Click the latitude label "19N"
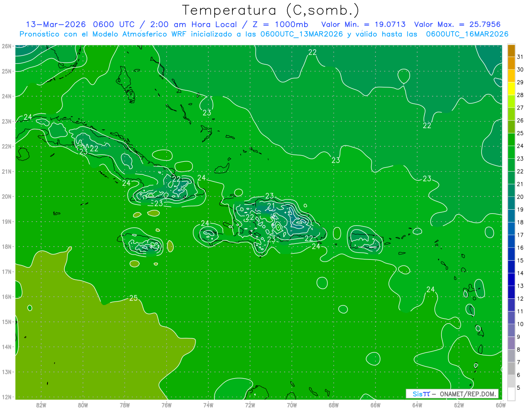This screenshot has height=411, width=532. 7,222
